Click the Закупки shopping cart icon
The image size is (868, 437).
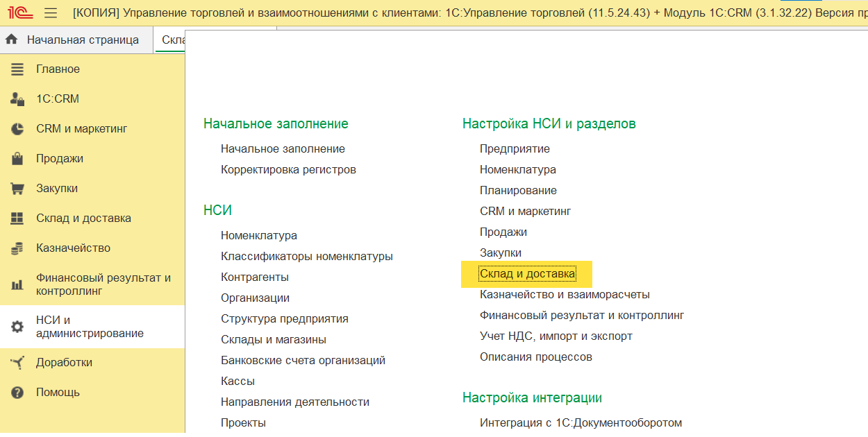click(17, 189)
